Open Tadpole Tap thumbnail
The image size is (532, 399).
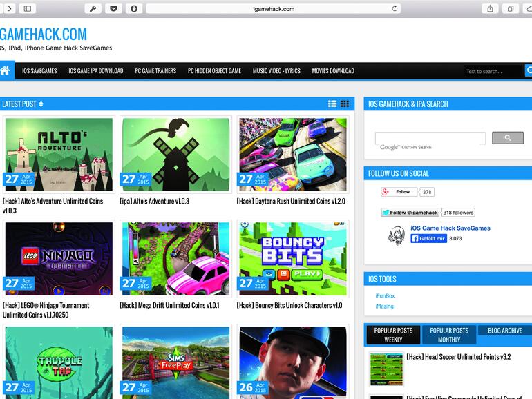tap(59, 362)
